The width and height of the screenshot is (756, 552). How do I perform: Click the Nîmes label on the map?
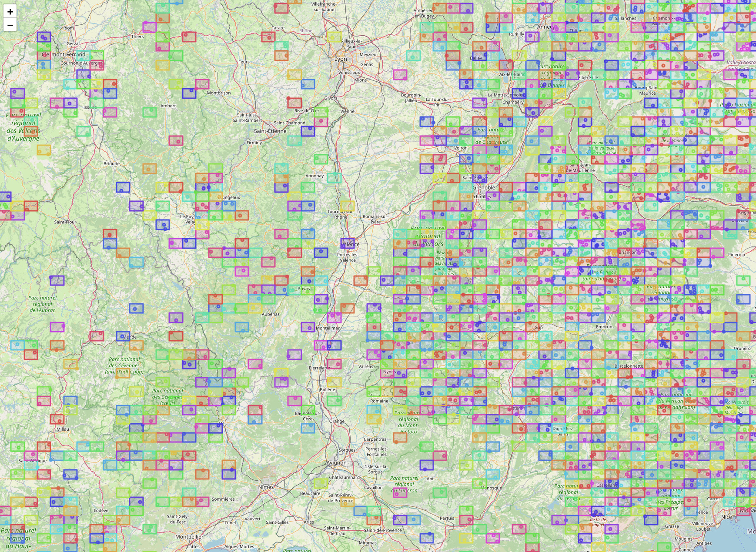click(266, 487)
